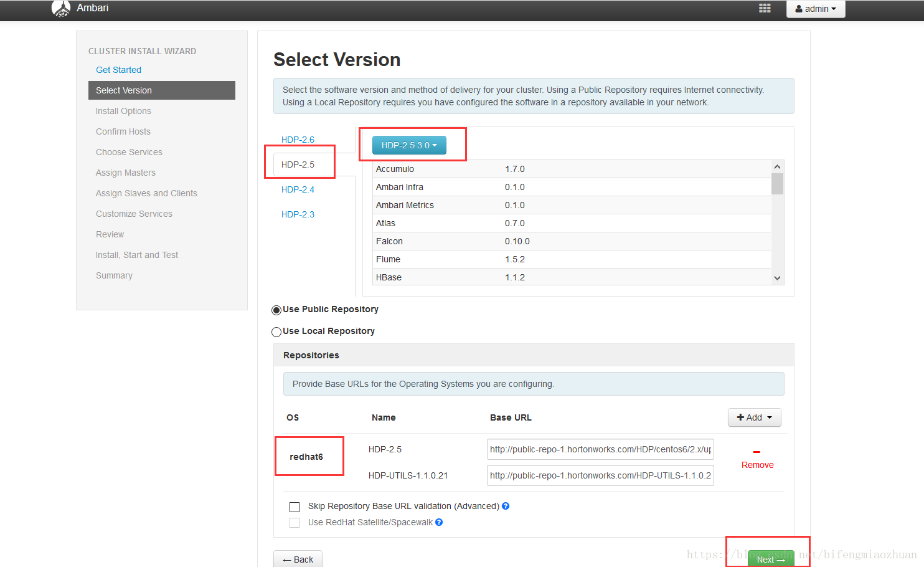Screen dimensions: 924x567
Task: Open the views grid icon
Action: (765, 8)
